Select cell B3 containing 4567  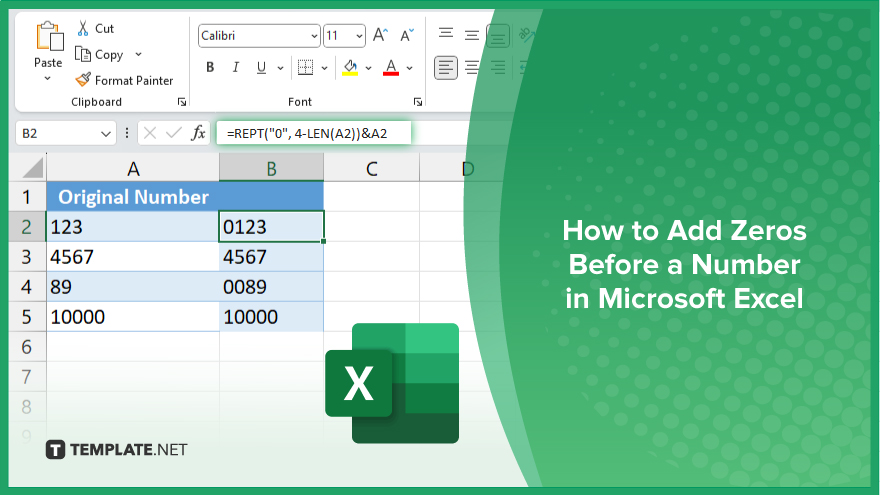point(271,256)
